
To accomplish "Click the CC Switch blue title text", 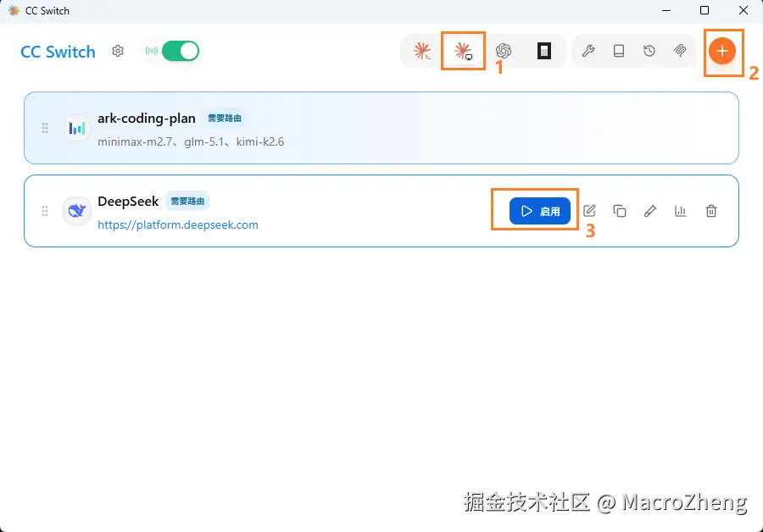I will (58, 52).
